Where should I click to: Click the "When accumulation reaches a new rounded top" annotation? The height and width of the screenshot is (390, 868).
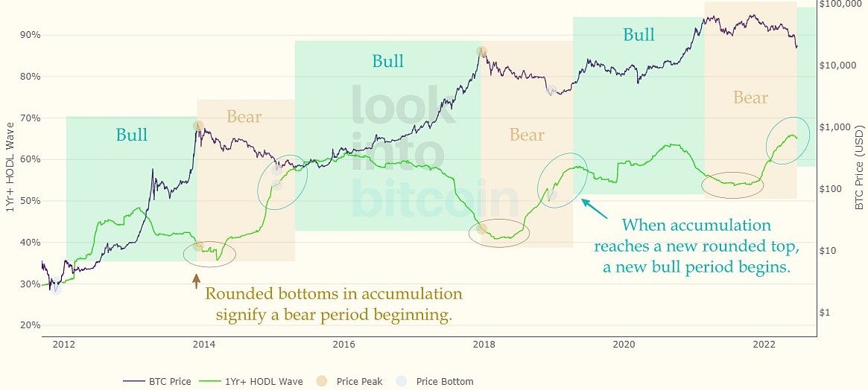697,246
